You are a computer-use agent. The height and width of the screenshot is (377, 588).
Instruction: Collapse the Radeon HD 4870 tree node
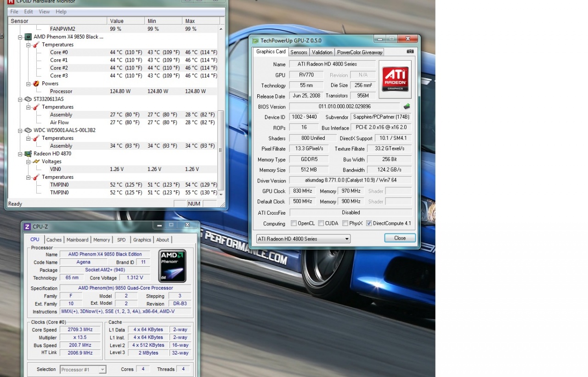(x=20, y=154)
